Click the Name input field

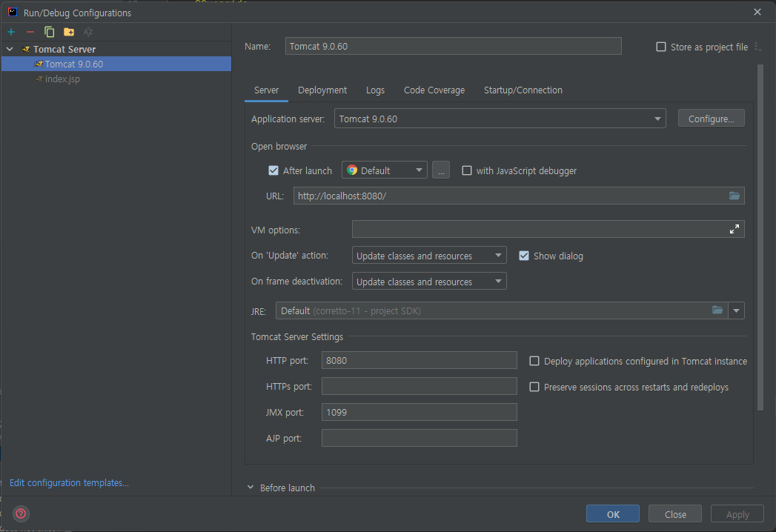(x=454, y=46)
